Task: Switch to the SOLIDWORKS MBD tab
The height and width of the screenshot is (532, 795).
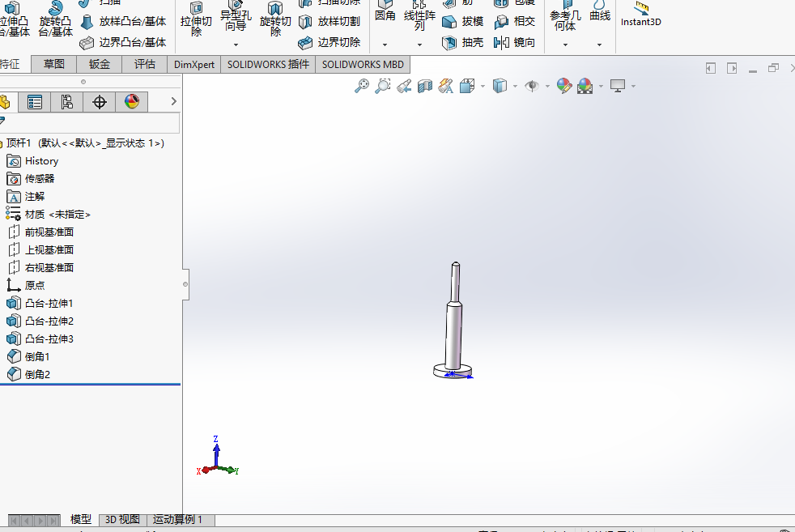Action: [x=363, y=65]
